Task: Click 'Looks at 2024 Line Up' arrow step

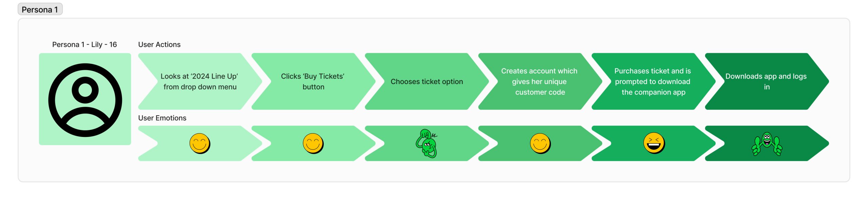Action: pyautogui.click(x=200, y=81)
